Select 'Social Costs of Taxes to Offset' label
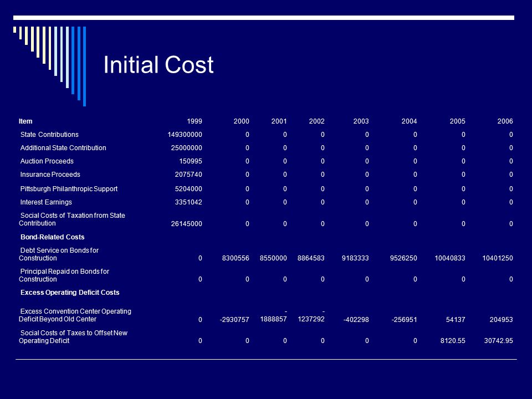This screenshot has height=399, width=532. tap(73, 336)
